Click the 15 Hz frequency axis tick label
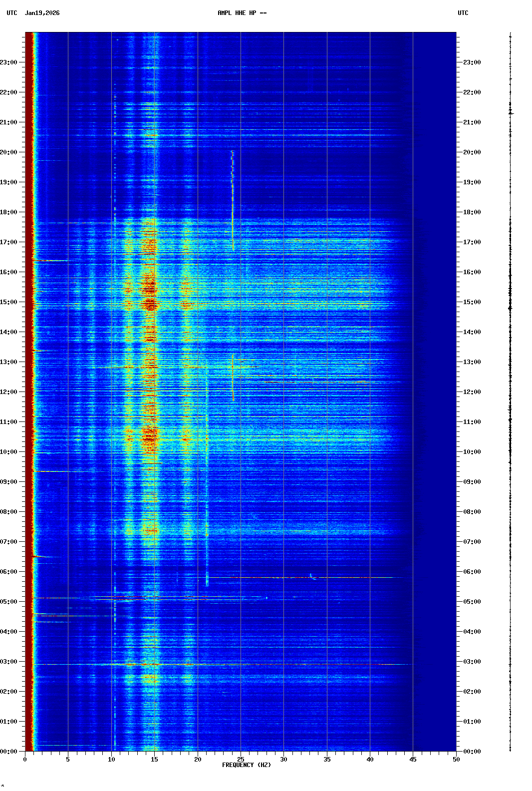This screenshot has width=532, height=791. pos(155,760)
